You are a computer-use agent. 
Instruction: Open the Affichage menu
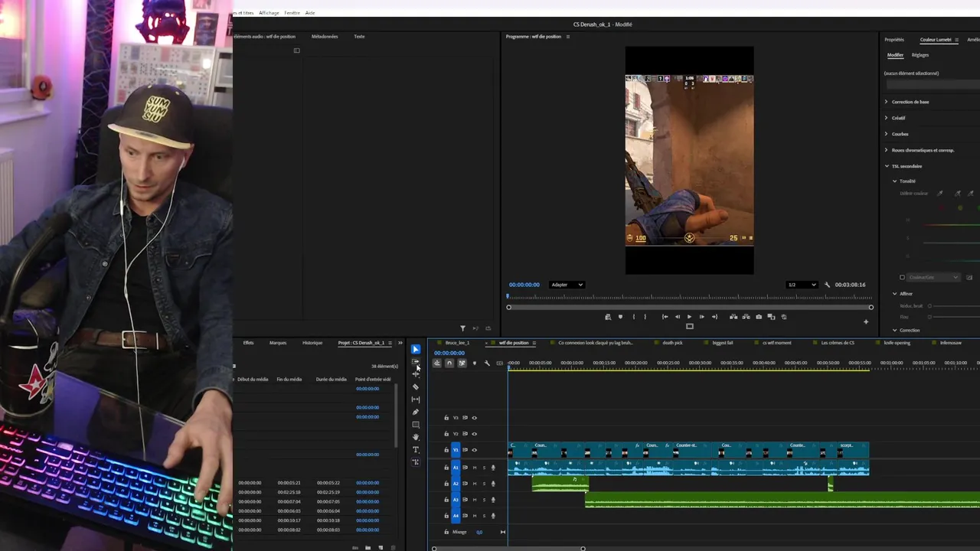click(x=269, y=13)
